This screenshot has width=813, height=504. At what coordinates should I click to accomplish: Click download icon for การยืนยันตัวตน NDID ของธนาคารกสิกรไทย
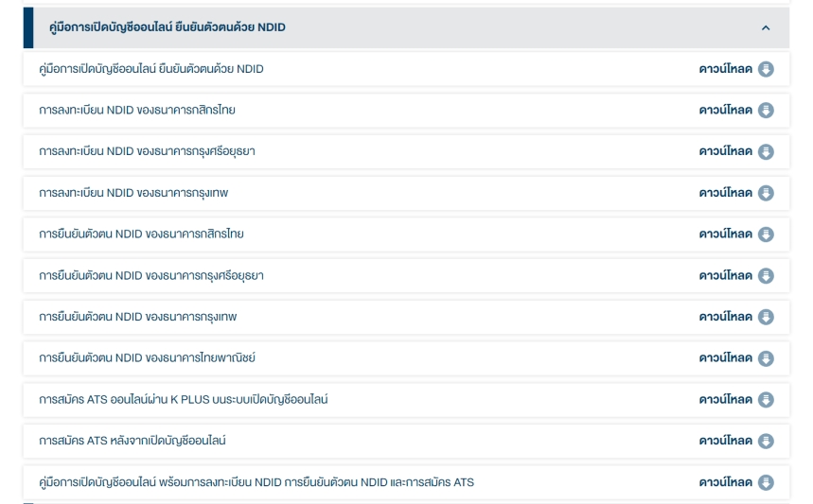click(x=766, y=235)
